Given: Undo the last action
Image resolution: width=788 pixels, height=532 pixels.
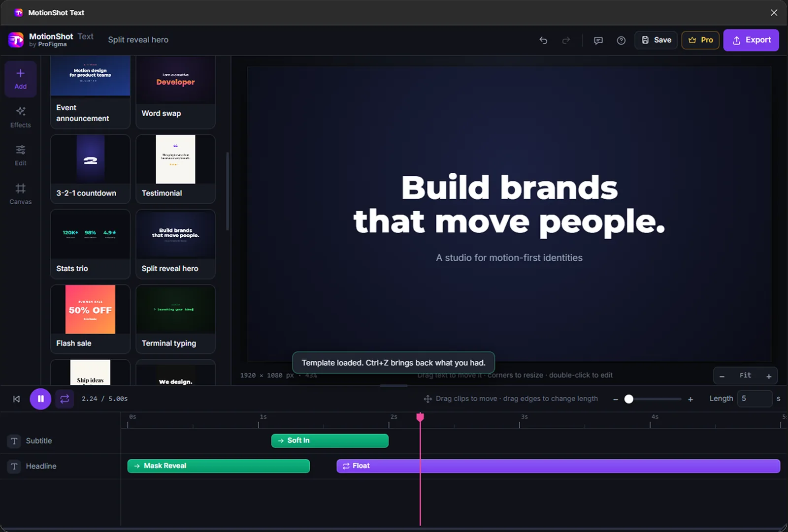Looking at the screenshot, I should click(x=543, y=40).
